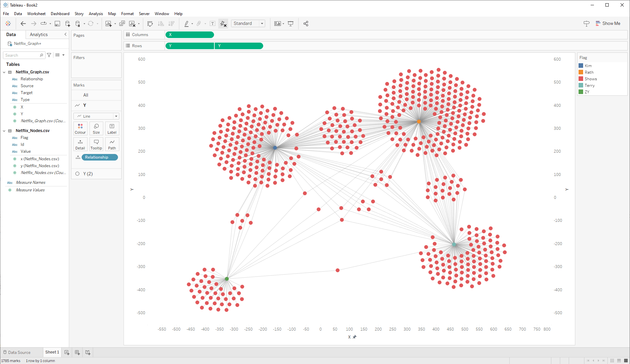630x364 pixels.
Task: Click the new worksheet tab icon
Action: coord(67,352)
